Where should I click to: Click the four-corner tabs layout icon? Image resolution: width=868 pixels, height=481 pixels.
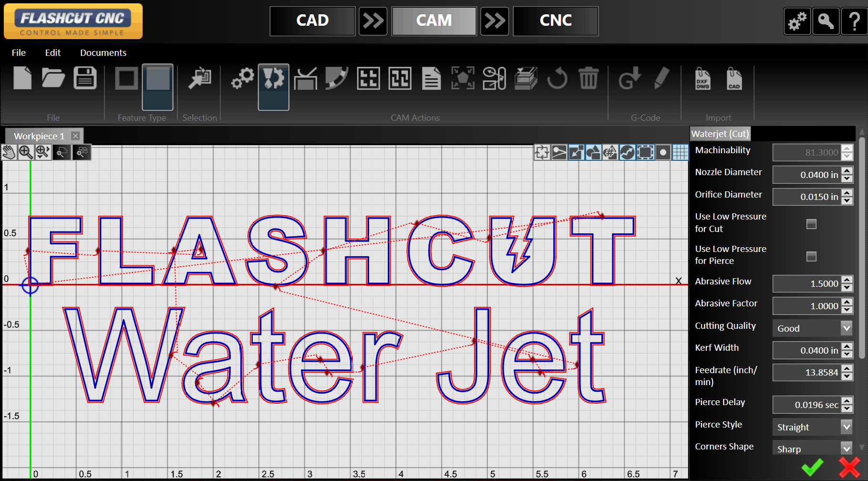[368, 78]
